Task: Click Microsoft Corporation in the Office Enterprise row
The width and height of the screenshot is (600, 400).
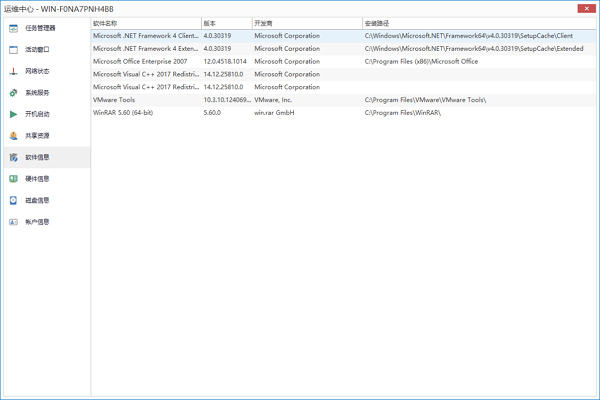Action: pyautogui.click(x=287, y=62)
